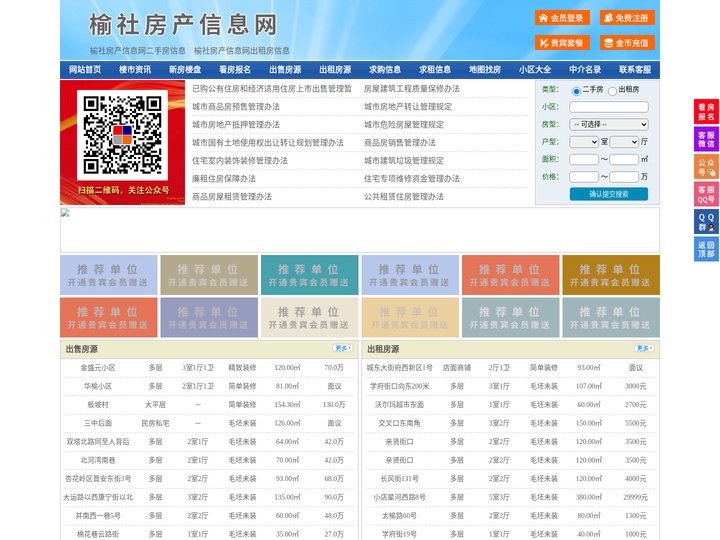Open the 金币充值 button
The height and width of the screenshot is (540, 720).
coord(627,43)
